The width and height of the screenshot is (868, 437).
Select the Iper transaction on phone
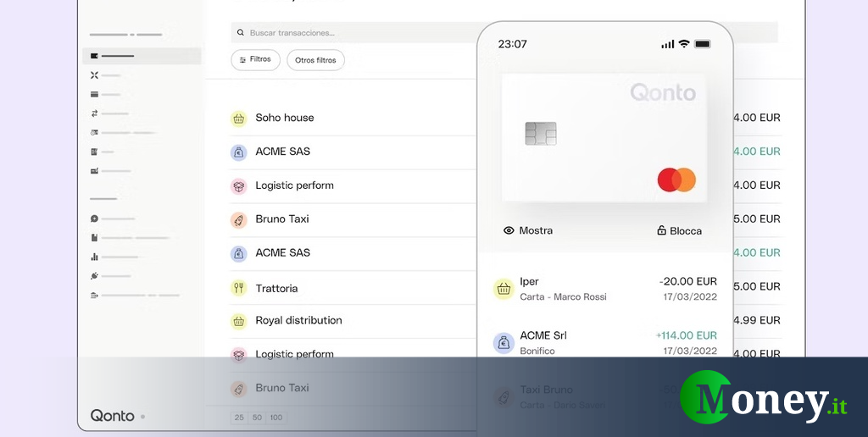click(605, 289)
